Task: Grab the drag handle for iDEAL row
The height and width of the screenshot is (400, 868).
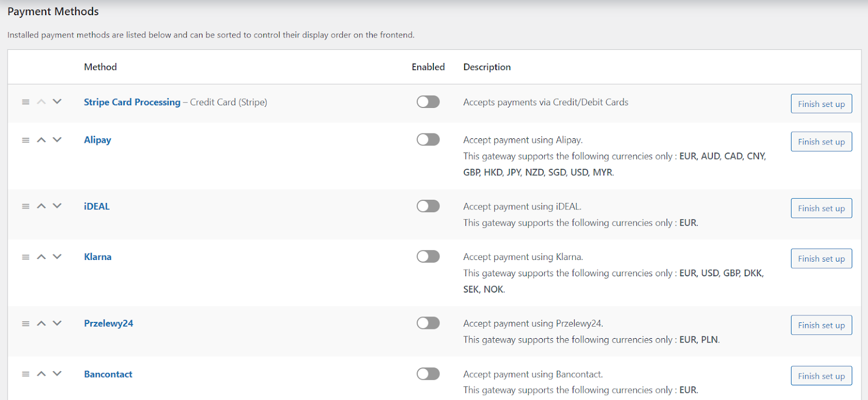Action: coord(25,206)
